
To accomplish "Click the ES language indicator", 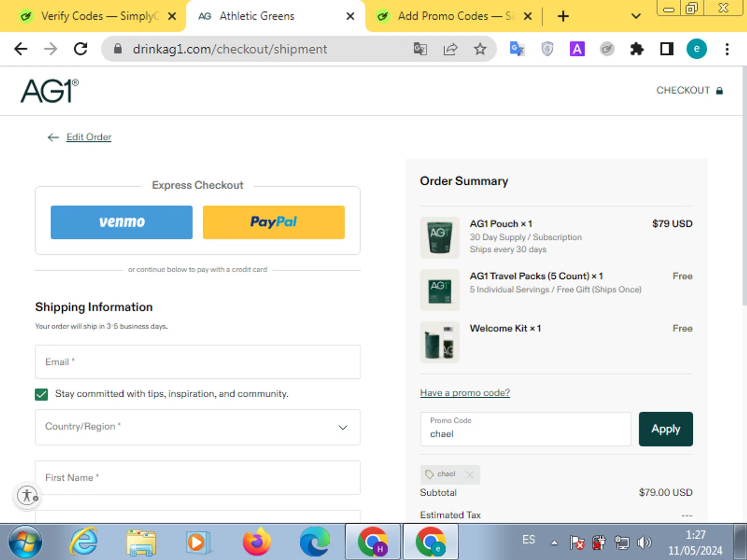I will tap(529, 540).
